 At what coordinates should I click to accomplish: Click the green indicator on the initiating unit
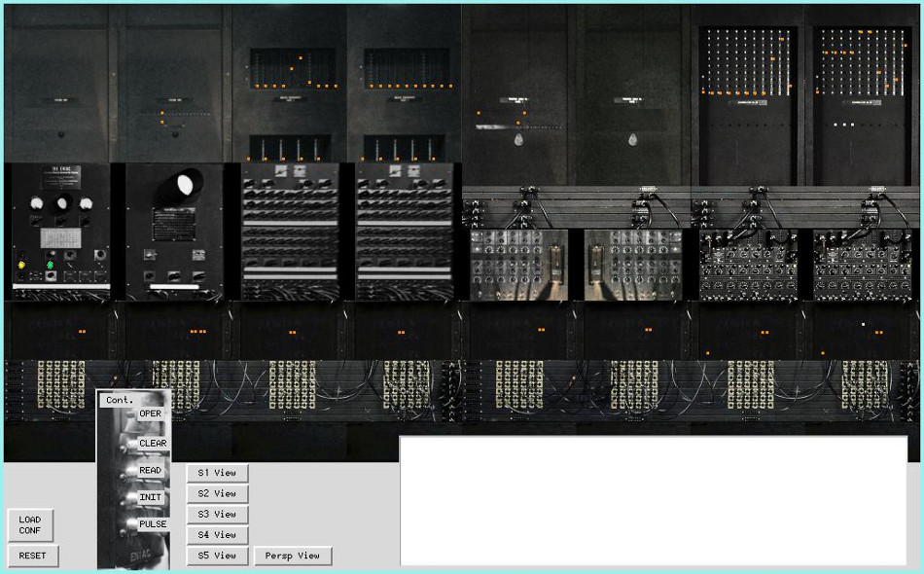(50, 264)
